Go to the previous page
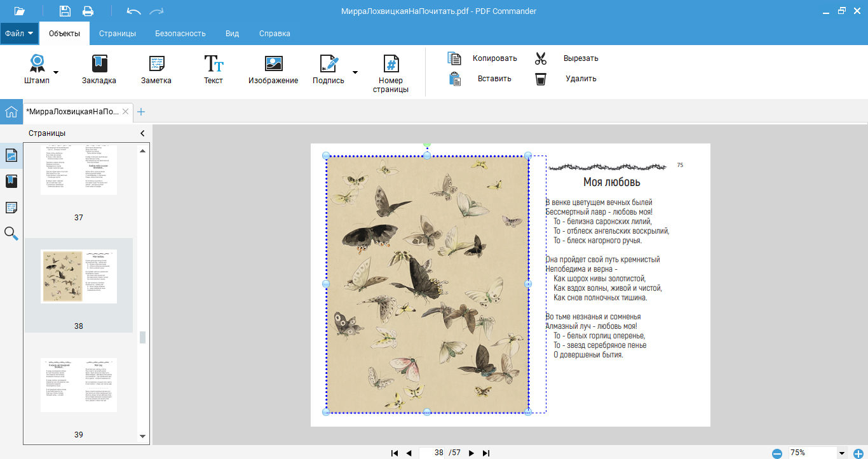The image size is (868, 459). click(409, 453)
